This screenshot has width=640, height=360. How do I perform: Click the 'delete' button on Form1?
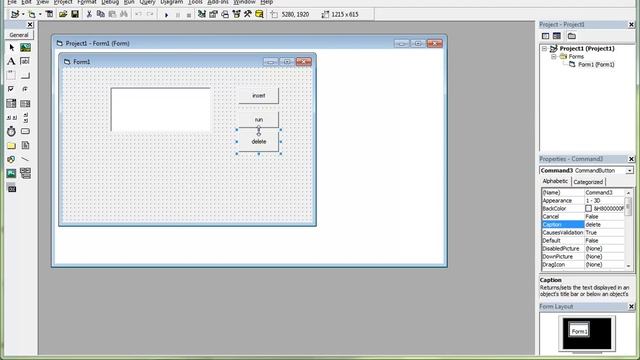[259, 142]
